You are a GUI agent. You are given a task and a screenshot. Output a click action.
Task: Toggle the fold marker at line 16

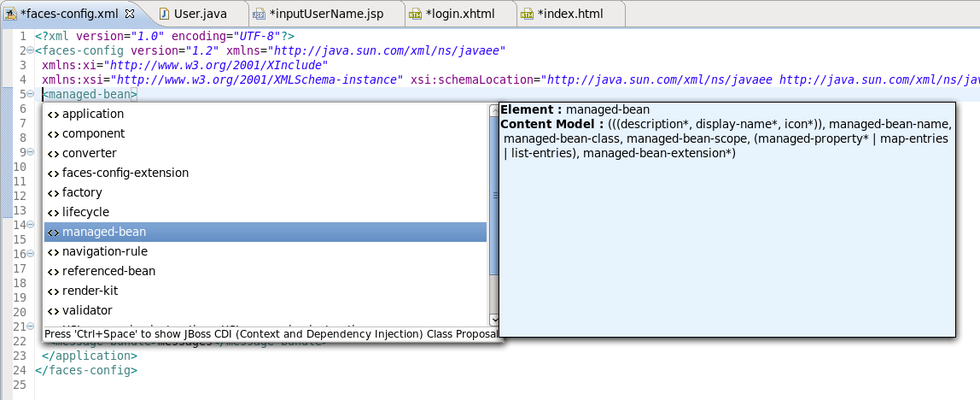(x=30, y=254)
